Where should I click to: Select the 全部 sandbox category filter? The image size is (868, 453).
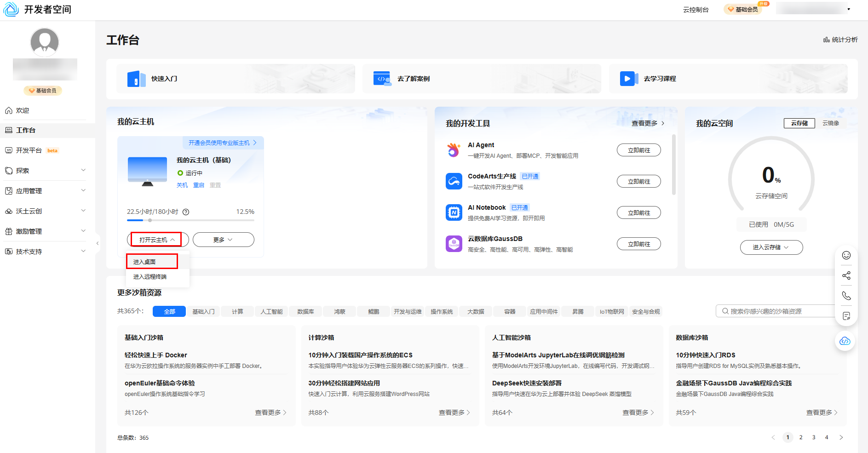point(169,311)
